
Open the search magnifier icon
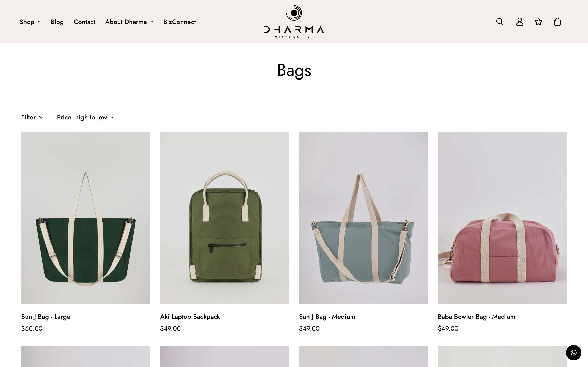click(500, 22)
